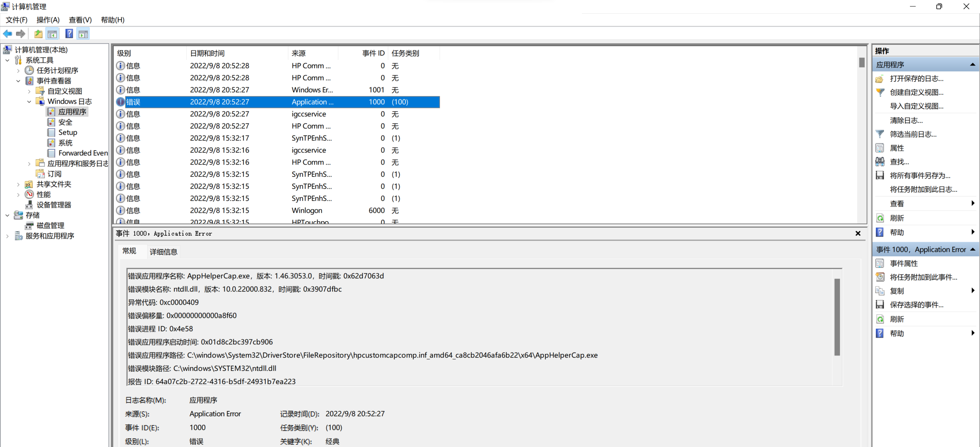Image resolution: width=980 pixels, height=447 pixels.
Task: Expand the 服务和应用程序 tree node
Action: [7, 236]
